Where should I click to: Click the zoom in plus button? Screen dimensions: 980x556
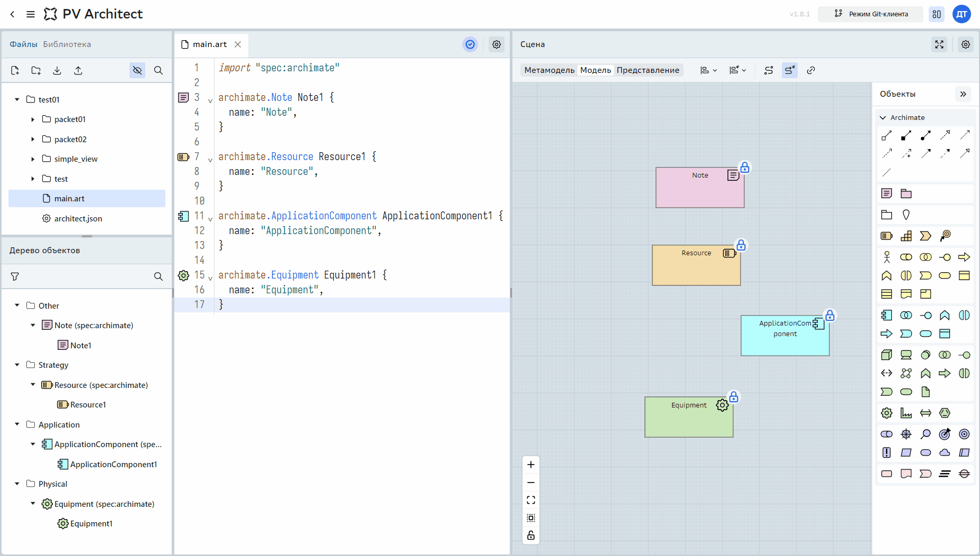tap(531, 465)
